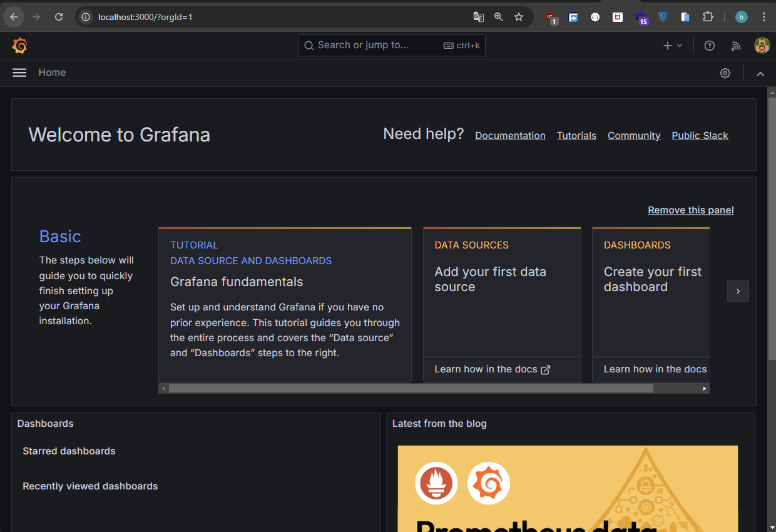Click the browser forward arrow
Viewport: 776px width, 532px height.
tap(36, 17)
